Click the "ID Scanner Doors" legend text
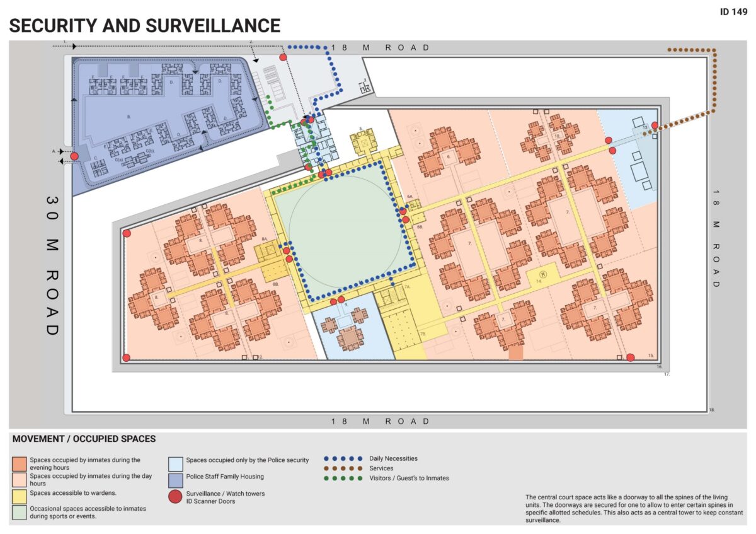 pos(211,501)
